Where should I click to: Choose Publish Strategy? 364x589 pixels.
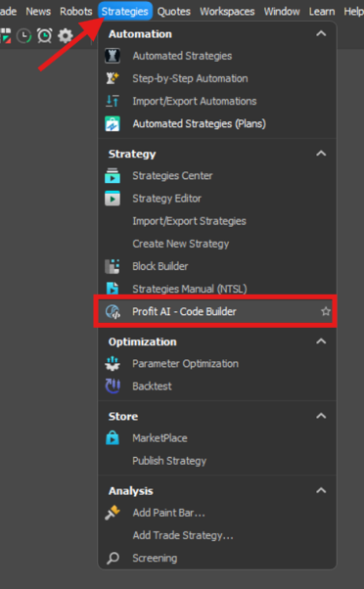click(217, 461)
